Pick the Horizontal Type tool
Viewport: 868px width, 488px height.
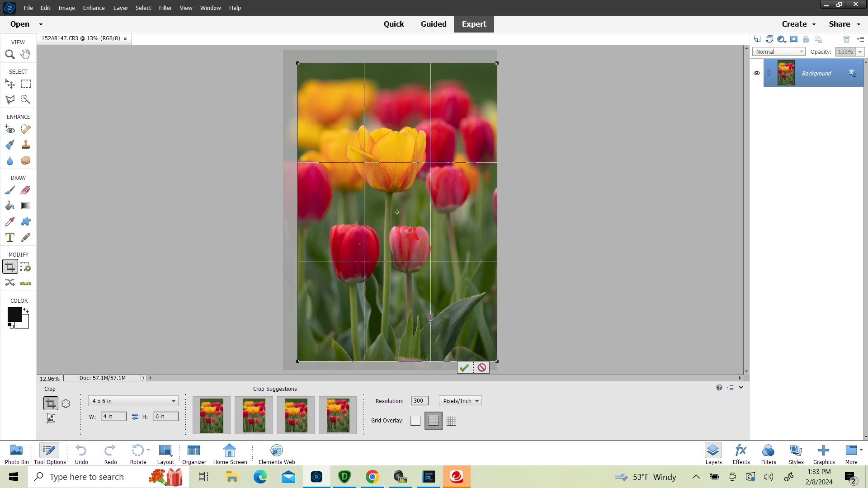(9, 237)
